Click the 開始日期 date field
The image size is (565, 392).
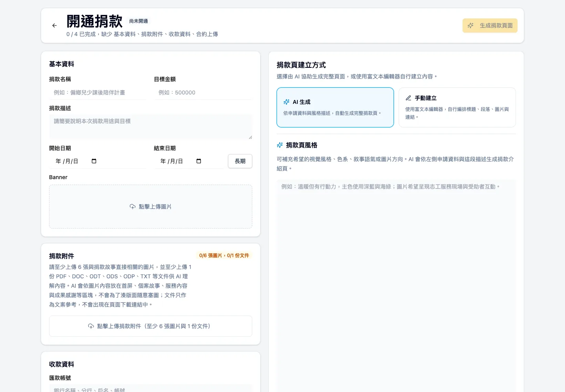[98, 161]
